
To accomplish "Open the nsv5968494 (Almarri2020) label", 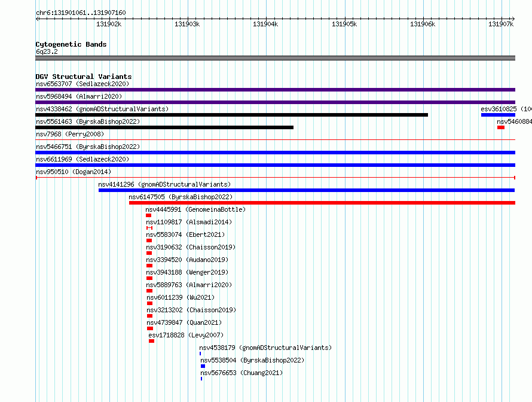I will coord(79,96).
